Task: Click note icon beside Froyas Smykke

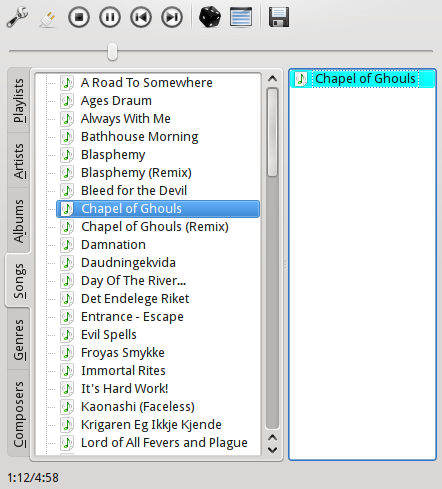Action: coord(67,353)
